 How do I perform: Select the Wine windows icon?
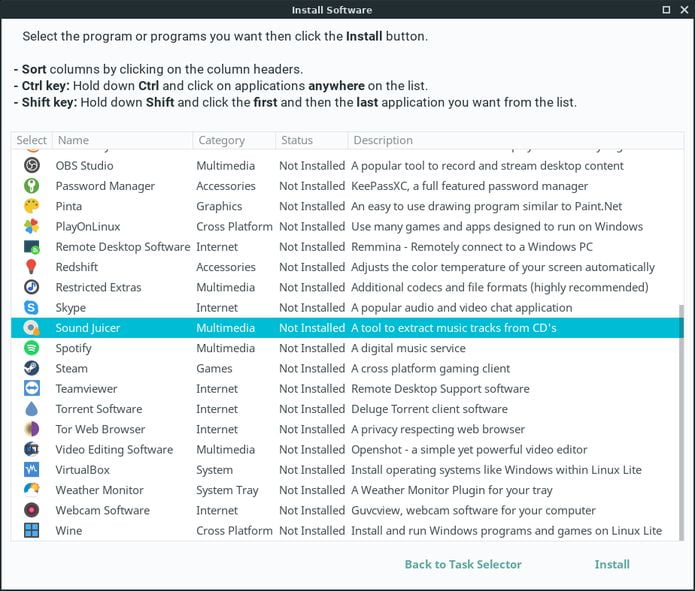tap(31, 530)
